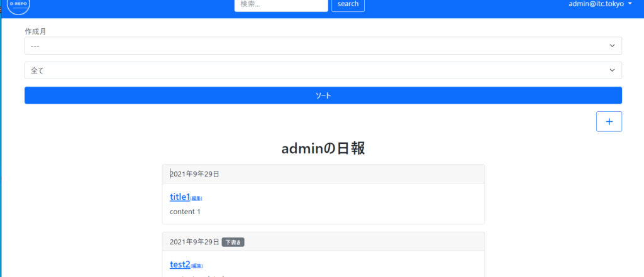644x277 pixels.
Task: Open the test2 report link
Action: pyautogui.click(x=180, y=264)
